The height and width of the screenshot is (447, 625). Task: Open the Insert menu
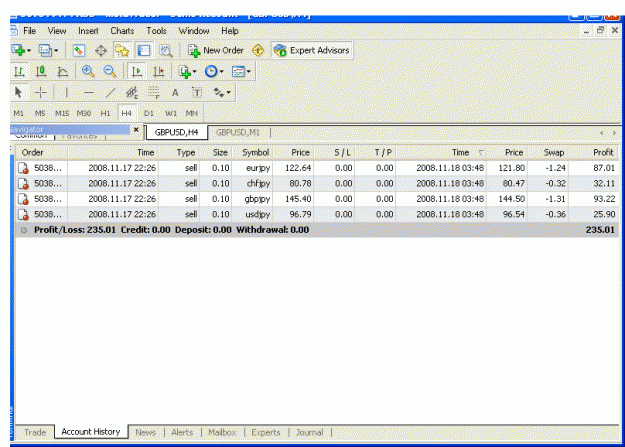point(88,31)
